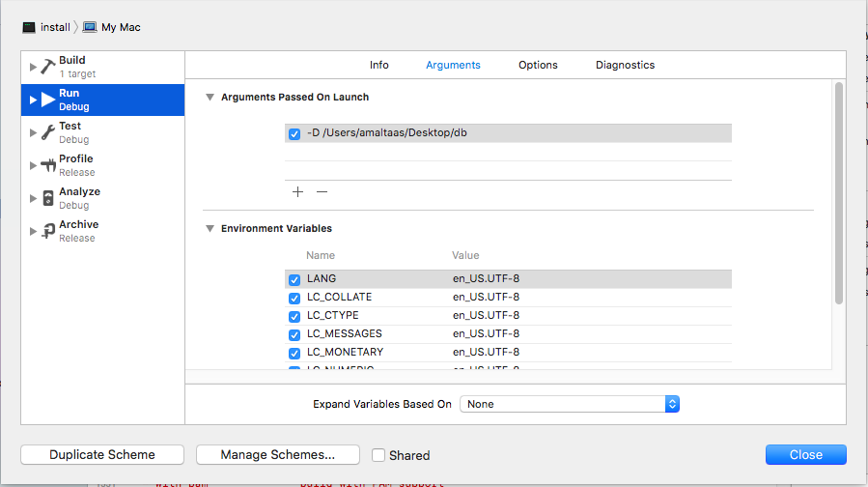Open Expand Variables Based On dropdown
This screenshot has height=487, width=868.
click(570, 404)
